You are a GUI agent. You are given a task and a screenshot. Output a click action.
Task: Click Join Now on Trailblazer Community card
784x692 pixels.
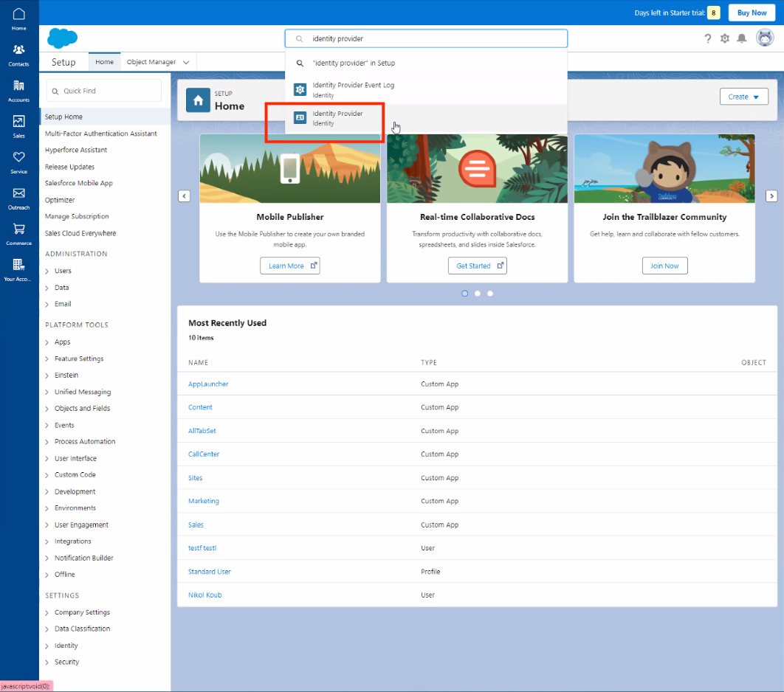664,266
